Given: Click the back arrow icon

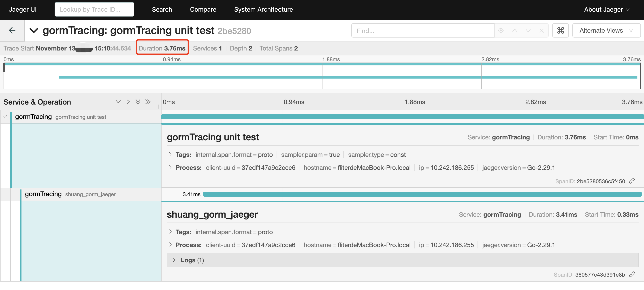Looking at the screenshot, I should 12,30.
